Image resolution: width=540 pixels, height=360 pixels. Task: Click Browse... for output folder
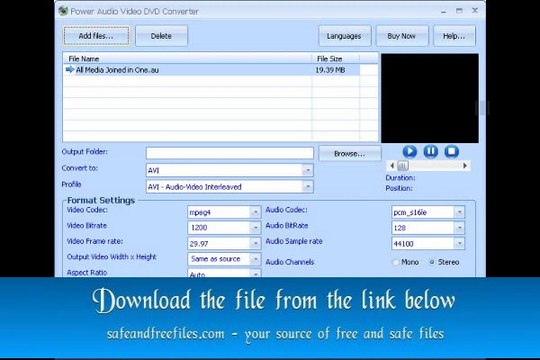click(350, 154)
